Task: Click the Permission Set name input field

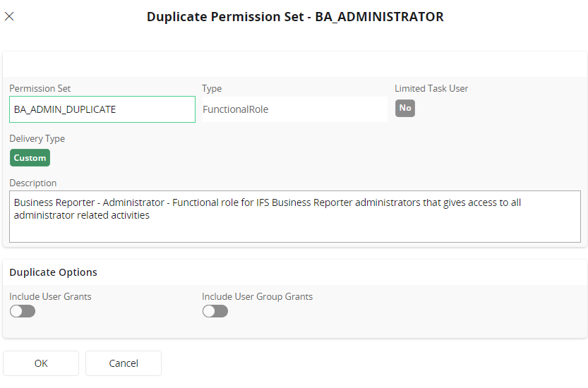Action: pos(102,109)
